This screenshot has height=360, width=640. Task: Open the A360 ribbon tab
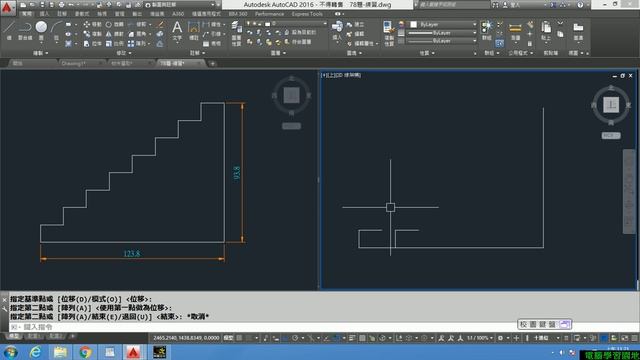tap(178, 14)
